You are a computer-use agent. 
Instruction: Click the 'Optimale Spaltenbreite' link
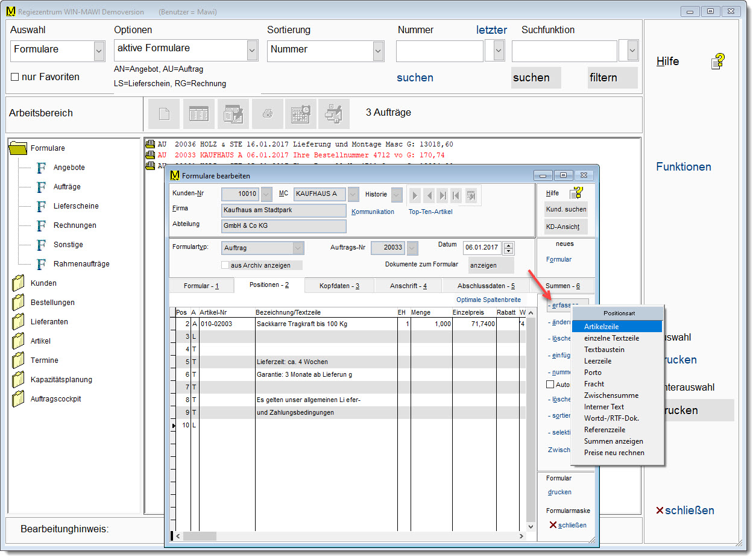point(488,300)
